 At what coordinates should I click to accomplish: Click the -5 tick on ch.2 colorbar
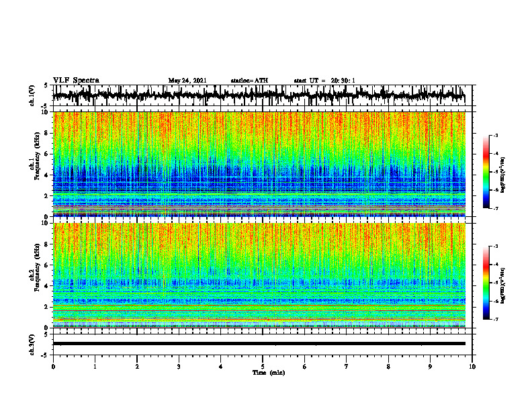(496, 283)
